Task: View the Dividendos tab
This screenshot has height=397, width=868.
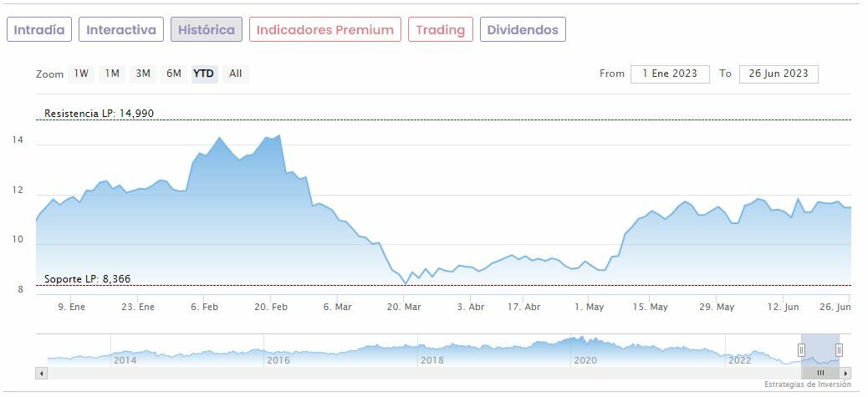Action: [523, 30]
